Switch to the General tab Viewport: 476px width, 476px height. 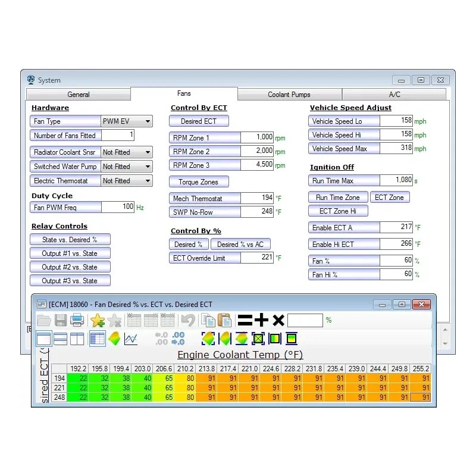coord(79,95)
